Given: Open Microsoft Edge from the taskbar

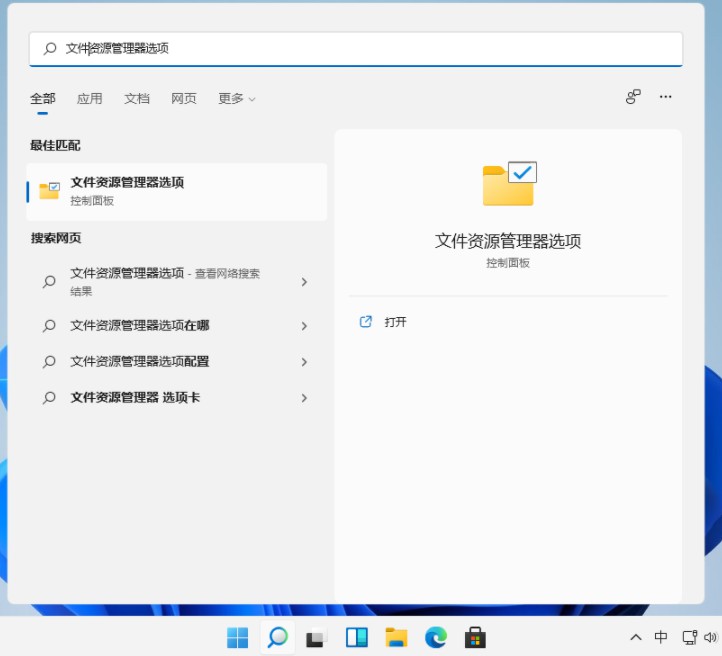Looking at the screenshot, I should 435,637.
